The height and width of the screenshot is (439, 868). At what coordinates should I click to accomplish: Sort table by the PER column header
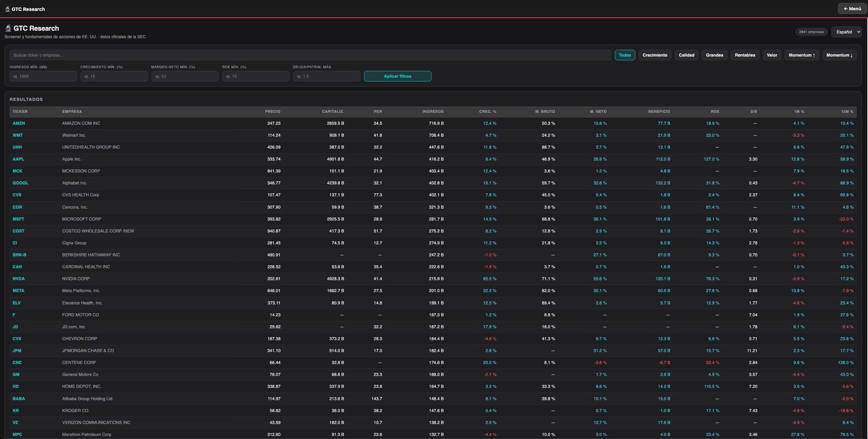click(378, 112)
